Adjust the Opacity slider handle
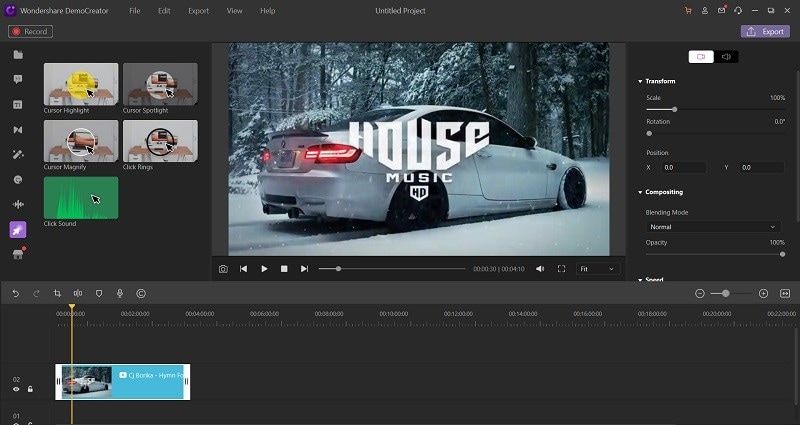The image size is (800, 425). click(782, 254)
